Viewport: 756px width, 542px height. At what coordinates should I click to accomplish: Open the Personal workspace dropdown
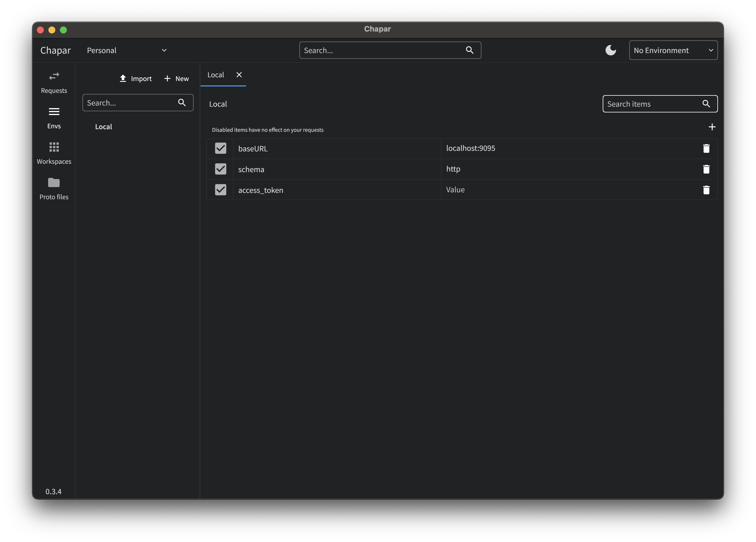pos(126,50)
